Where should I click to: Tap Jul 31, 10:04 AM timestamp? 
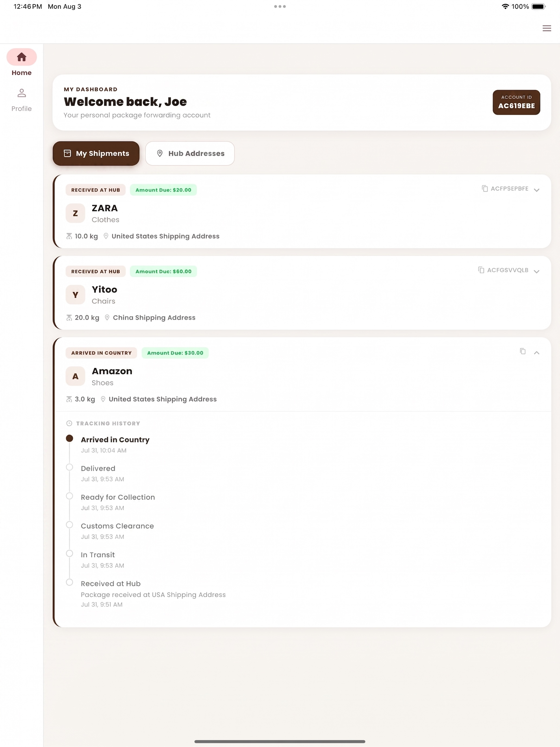pyautogui.click(x=104, y=450)
